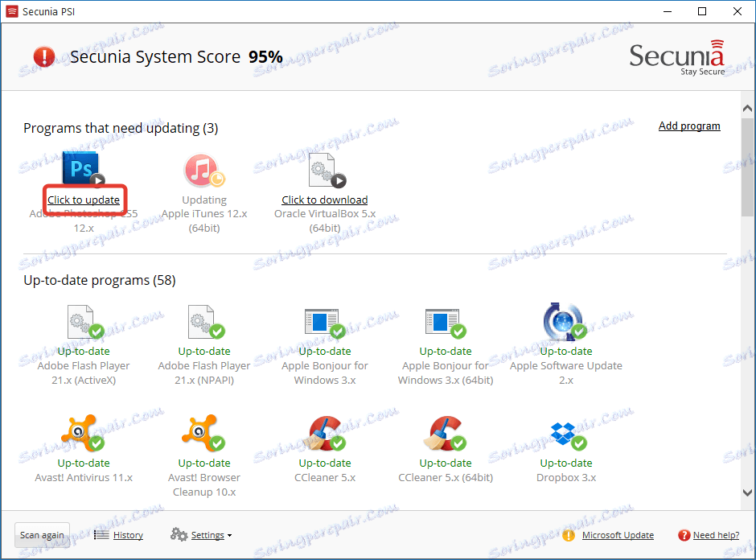Click Avast! Browser Cleanup 10.x icon
The height and width of the screenshot is (560, 756).
tap(203, 432)
